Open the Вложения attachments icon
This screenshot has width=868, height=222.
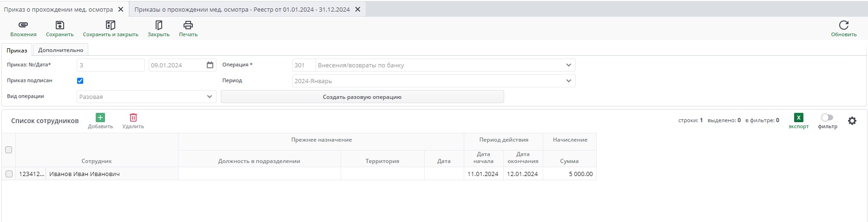pos(23,25)
